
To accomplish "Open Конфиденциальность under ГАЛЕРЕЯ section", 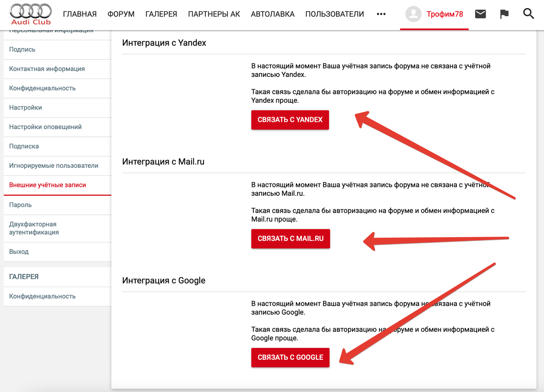I will pos(57,296).
